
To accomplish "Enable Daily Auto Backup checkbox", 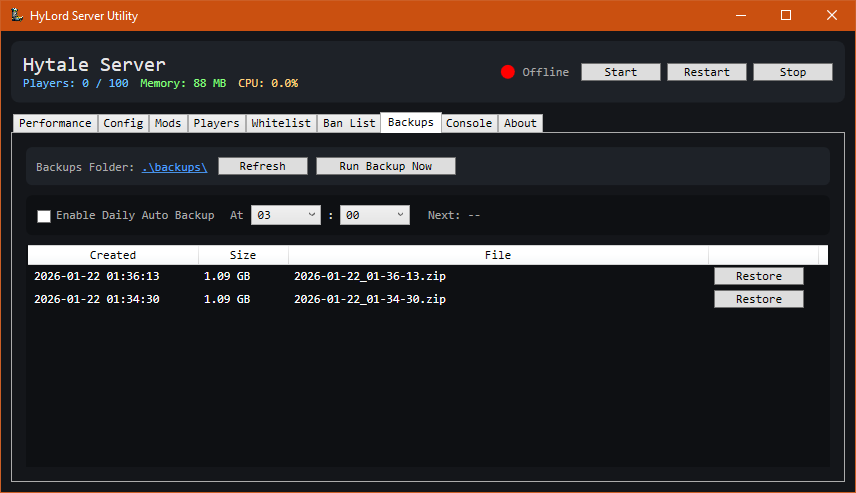I will [44, 216].
